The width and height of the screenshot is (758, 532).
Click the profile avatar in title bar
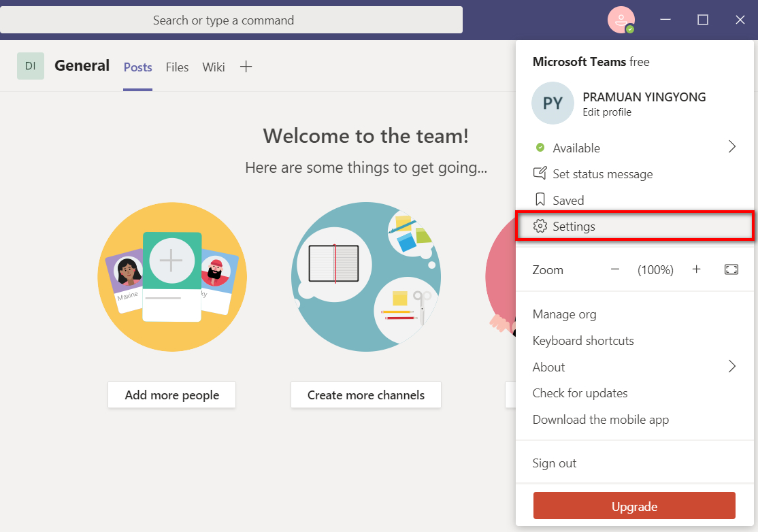point(621,20)
